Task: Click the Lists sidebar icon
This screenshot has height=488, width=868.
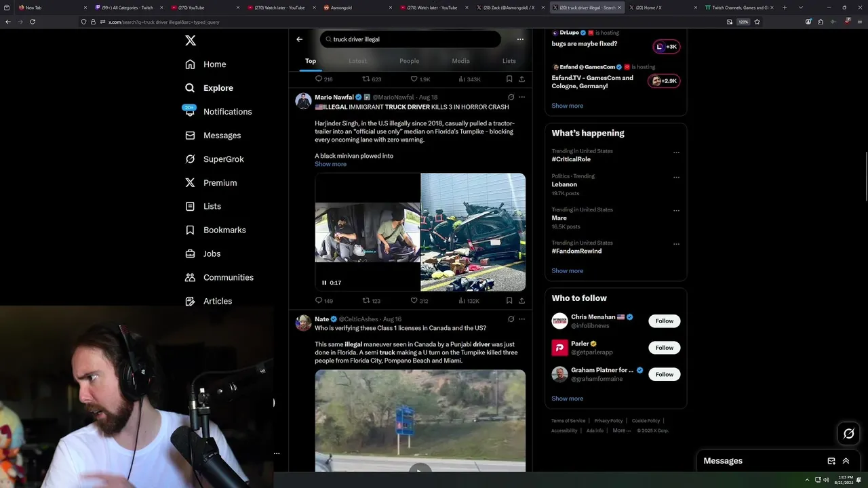Action: pyautogui.click(x=191, y=206)
